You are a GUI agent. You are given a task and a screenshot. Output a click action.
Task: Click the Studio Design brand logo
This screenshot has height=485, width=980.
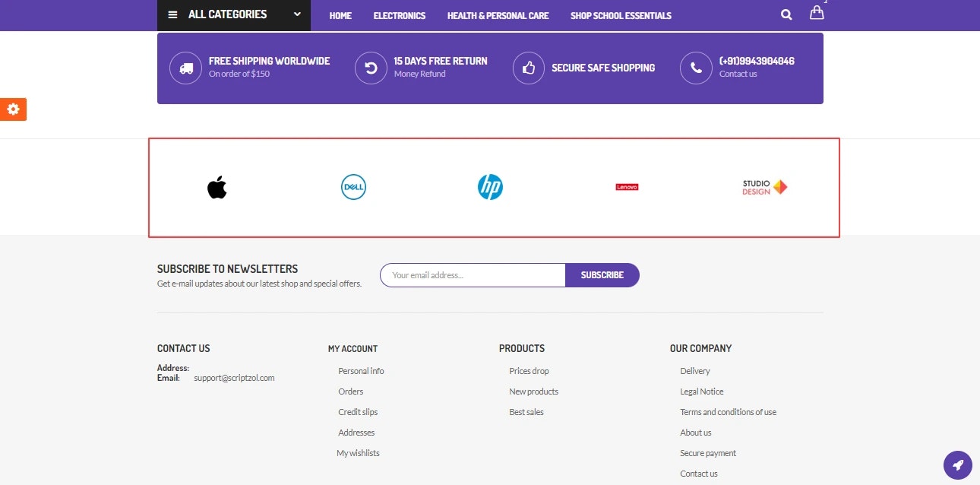point(765,187)
